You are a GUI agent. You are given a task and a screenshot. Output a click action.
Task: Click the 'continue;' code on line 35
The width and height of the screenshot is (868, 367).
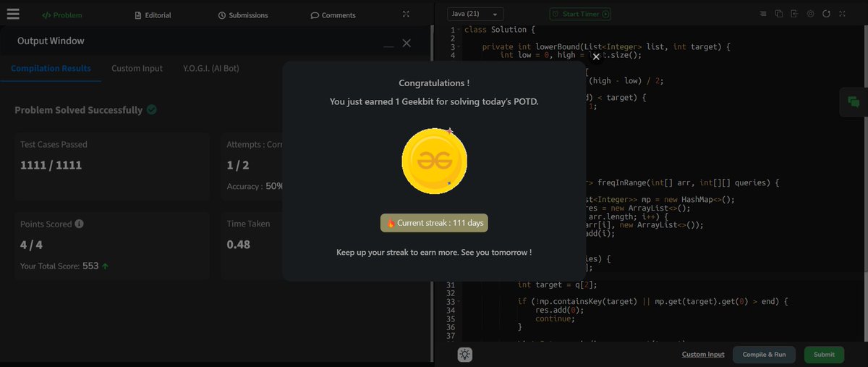pos(556,319)
